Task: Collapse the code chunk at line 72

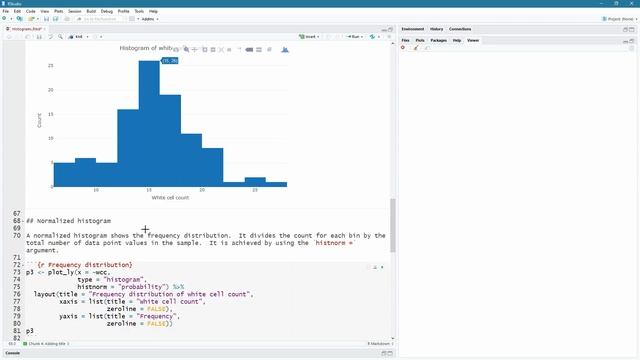Action: tap(23, 265)
